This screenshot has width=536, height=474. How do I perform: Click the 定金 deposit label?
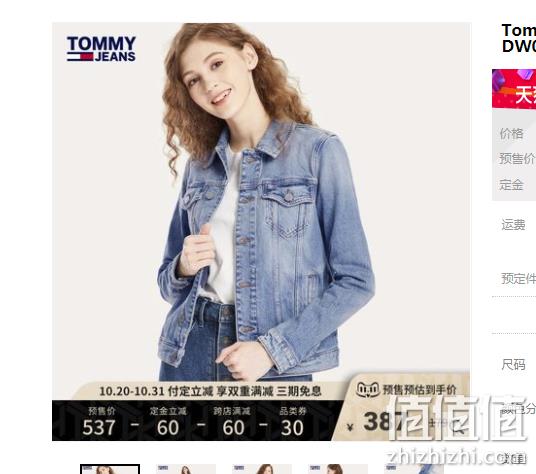[x=511, y=185]
